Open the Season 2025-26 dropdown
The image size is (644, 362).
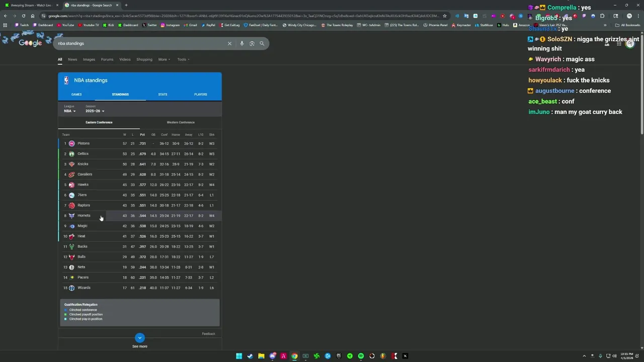(x=95, y=111)
